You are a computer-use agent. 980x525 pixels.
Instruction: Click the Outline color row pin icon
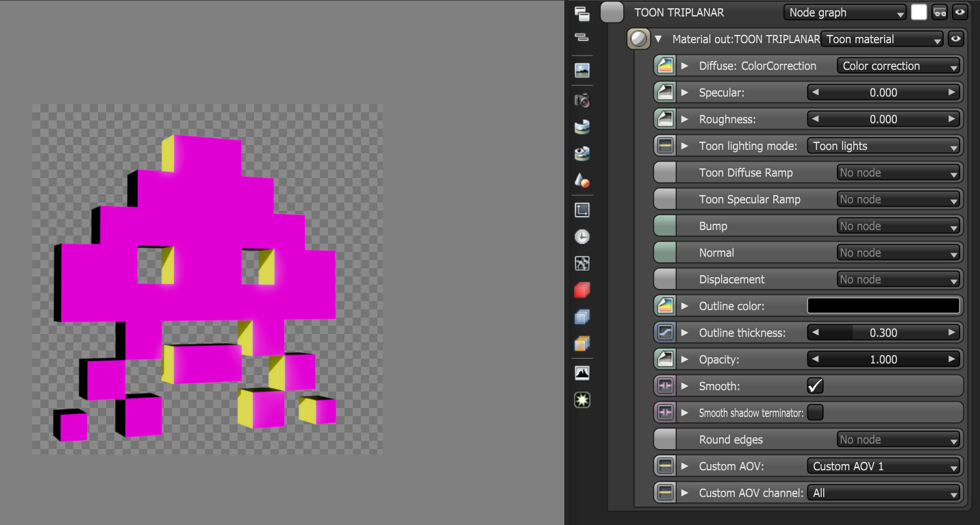665,306
